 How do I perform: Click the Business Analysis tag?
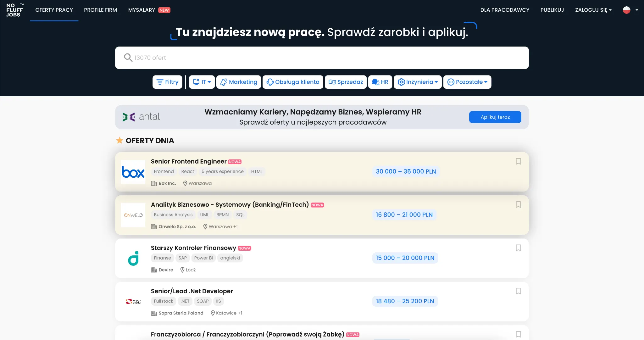tap(173, 215)
